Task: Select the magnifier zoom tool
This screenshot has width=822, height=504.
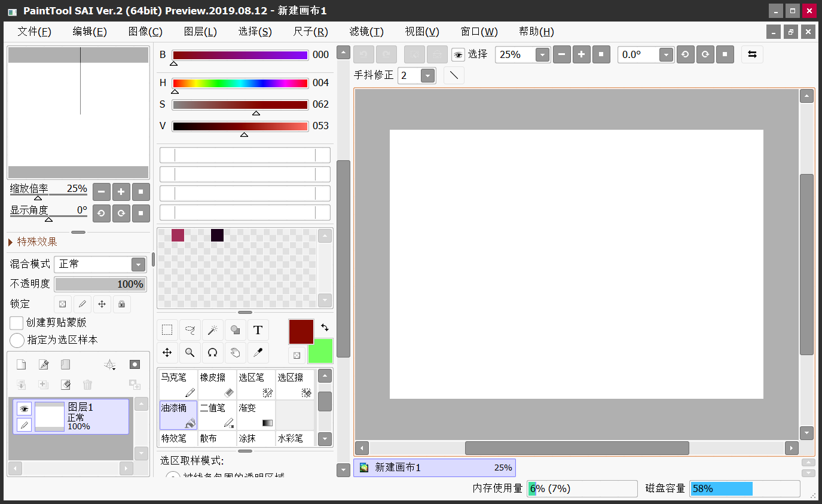Action: coord(190,353)
